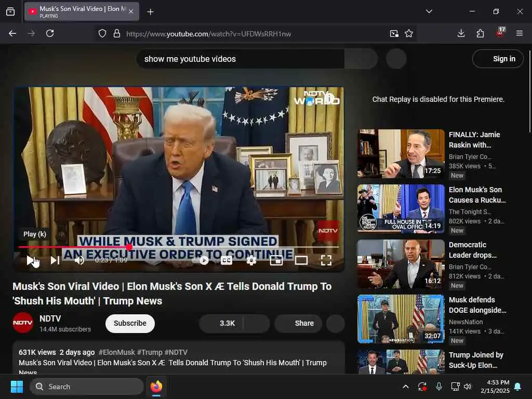Click the #NDTV hashtag
Image resolution: width=532 pixels, height=399 pixels.
(176, 352)
